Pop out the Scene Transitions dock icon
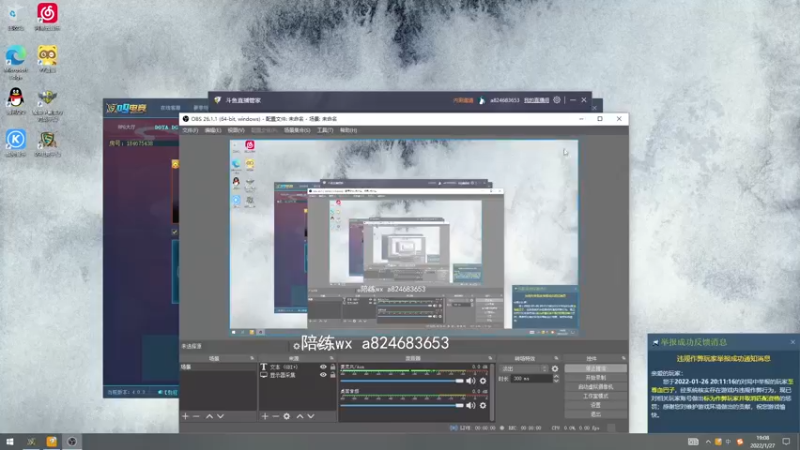Viewport: 800px width, 450px height. (556, 358)
